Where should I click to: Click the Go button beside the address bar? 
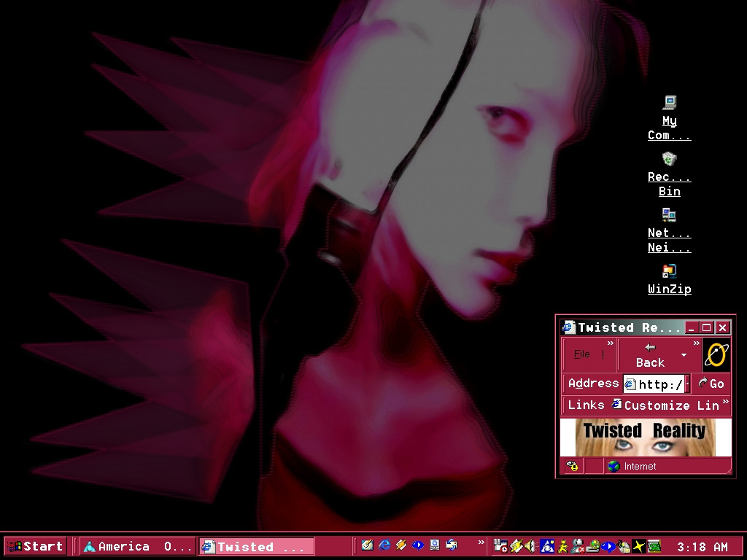click(711, 384)
